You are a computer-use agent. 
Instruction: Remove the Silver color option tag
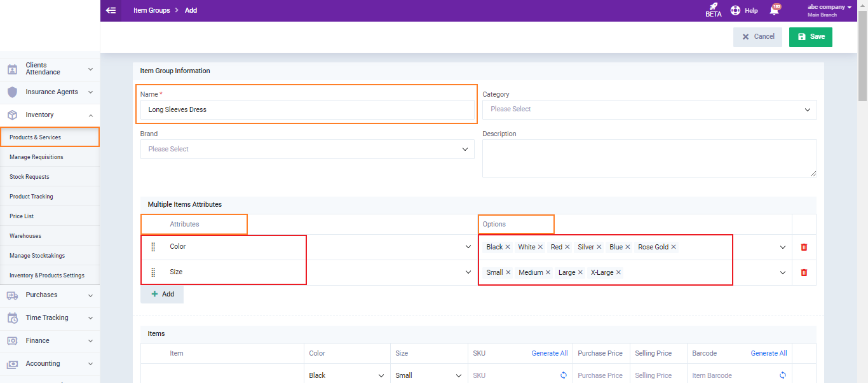click(x=599, y=247)
